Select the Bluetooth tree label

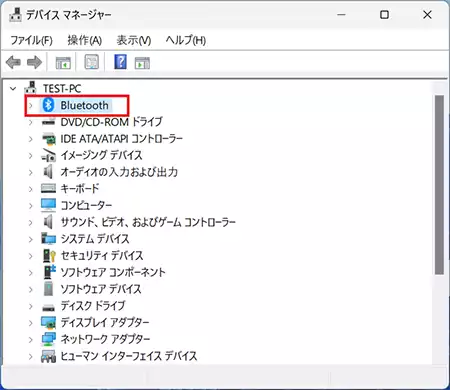click(84, 105)
